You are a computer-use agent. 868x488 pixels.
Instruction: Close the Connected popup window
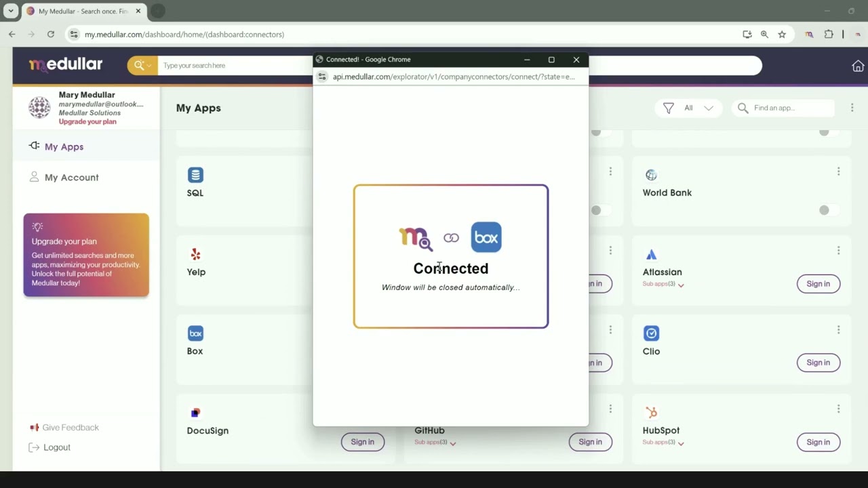[576, 60]
